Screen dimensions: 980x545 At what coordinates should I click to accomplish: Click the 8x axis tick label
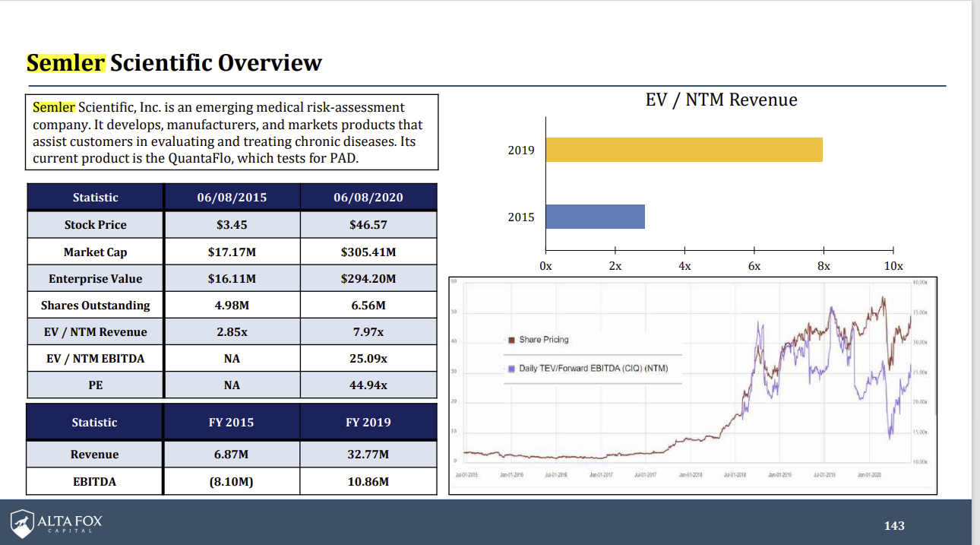(824, 266)
